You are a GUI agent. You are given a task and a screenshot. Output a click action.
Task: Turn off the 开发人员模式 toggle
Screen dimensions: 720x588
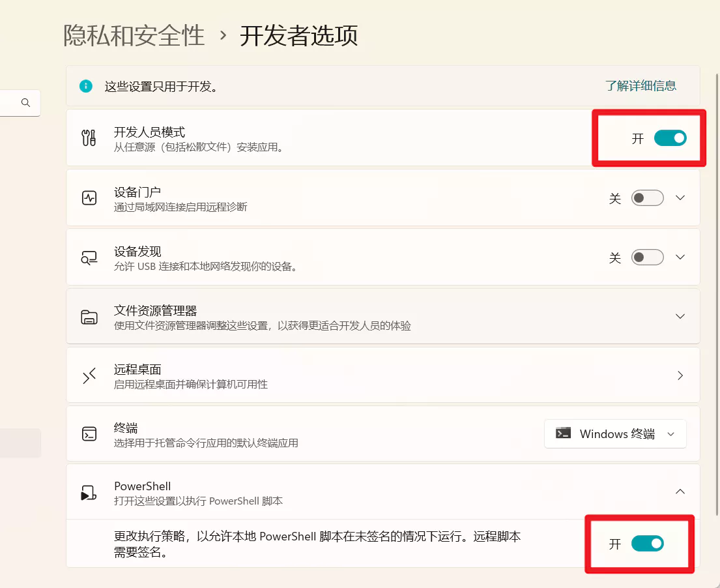(x=670, y=138)
